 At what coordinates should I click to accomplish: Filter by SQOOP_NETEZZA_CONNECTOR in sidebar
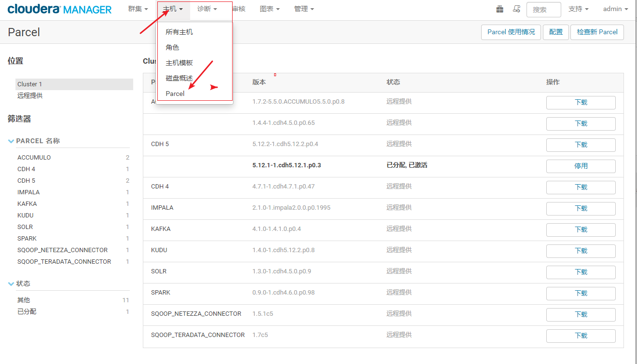[62, 250]
